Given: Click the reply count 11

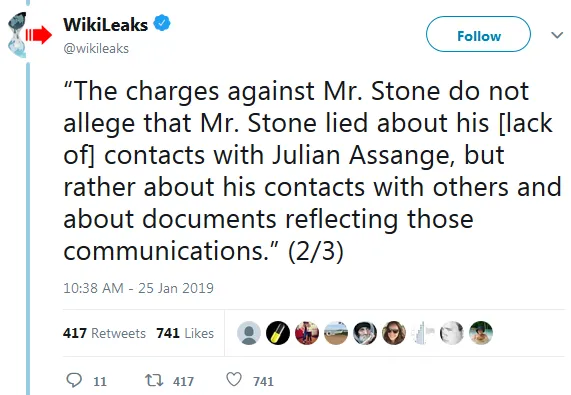Looking at the screenshot, I should click(100, 382).
